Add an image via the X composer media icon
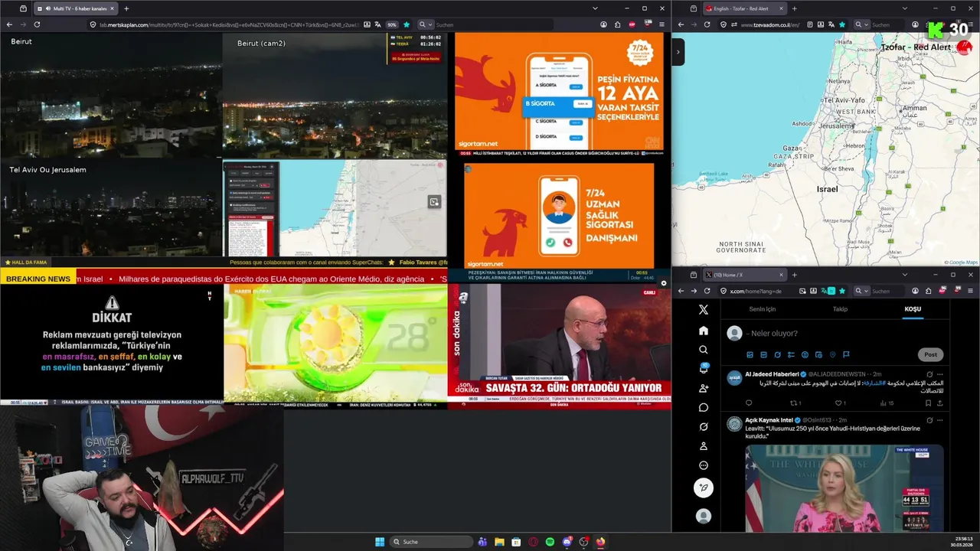 click(750, 354)
